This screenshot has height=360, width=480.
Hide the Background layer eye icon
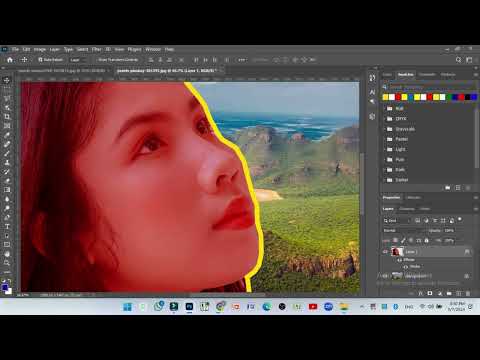pos(386,276)
